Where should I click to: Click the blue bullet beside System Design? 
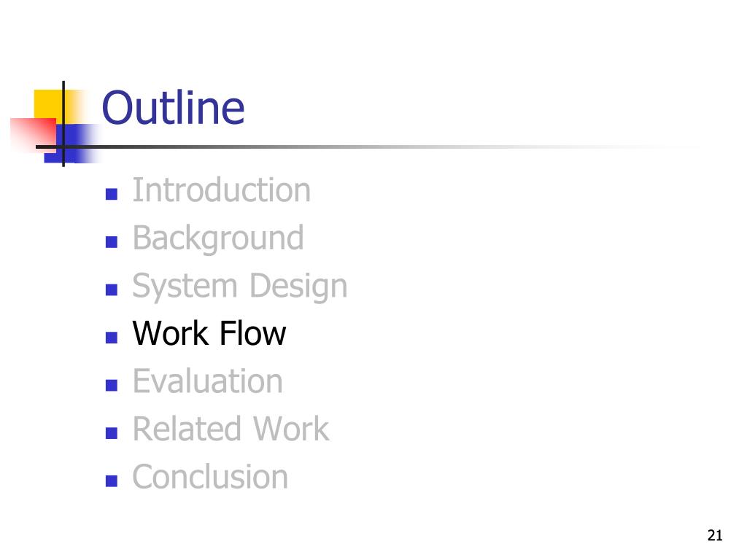click(112, 289)
